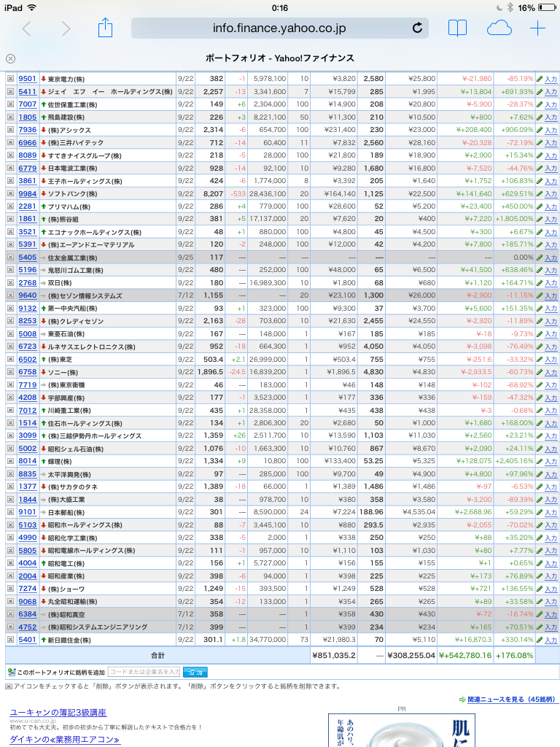The image size is (560, 747).
Task: Open the Bookmarks book icon
Action: click(457, 28)
